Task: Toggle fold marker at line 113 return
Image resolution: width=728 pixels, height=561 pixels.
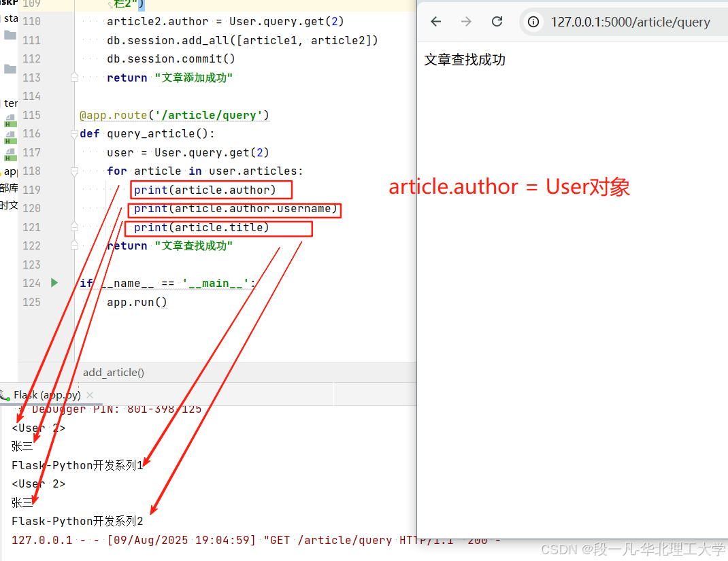Action: pyautogui.click(x=74, y=78)
